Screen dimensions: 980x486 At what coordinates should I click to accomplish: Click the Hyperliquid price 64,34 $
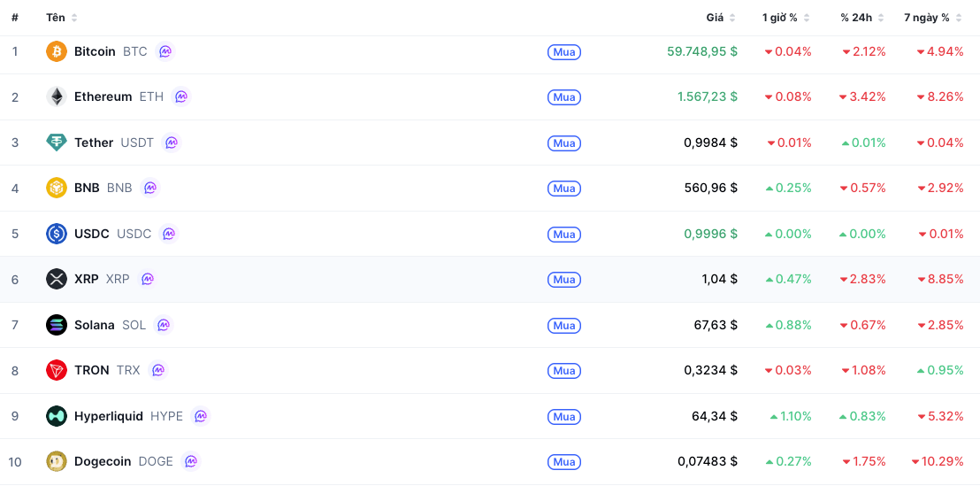tap(715, 416)
